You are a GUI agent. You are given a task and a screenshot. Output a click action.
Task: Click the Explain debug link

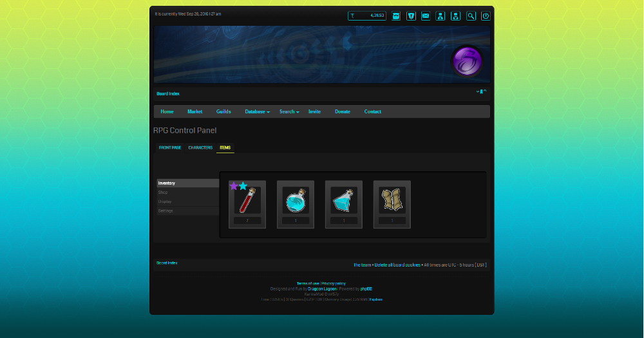[x=375, y=299]
